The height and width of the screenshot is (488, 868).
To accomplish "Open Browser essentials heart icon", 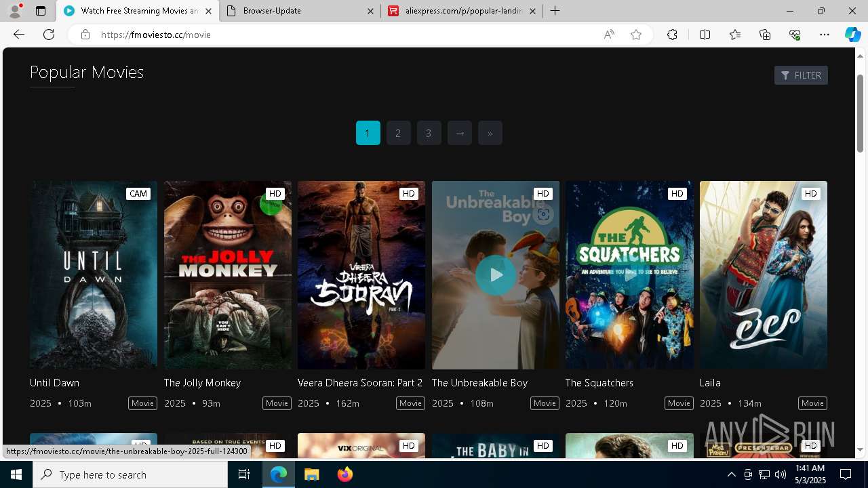I will coord(795,35).
